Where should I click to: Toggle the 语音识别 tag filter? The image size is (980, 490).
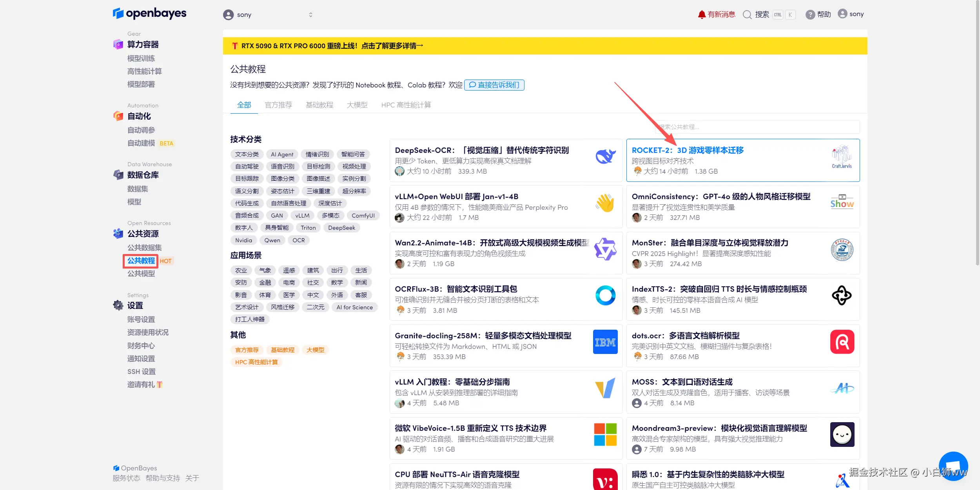tap(282, 167)
